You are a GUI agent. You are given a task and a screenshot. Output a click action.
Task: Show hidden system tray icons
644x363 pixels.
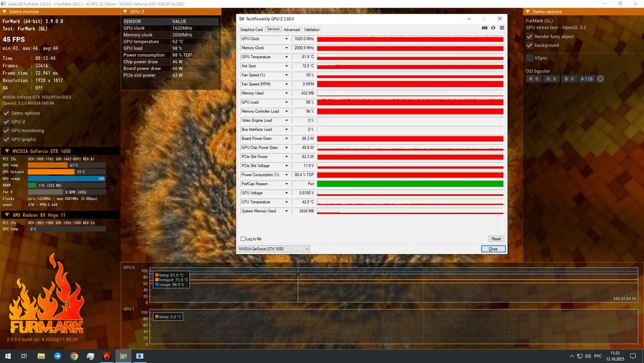[572, 356]
